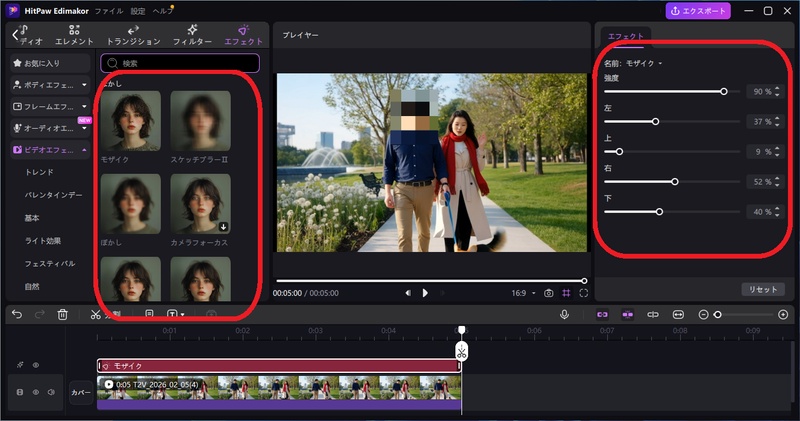
Task: Fit timeline to window width icon
Action: coord(678,314)
